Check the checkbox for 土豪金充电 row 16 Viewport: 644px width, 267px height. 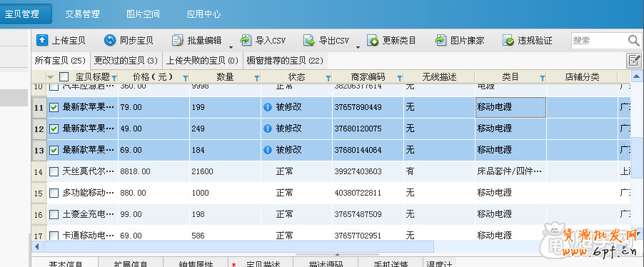click(x=54, y=214)
